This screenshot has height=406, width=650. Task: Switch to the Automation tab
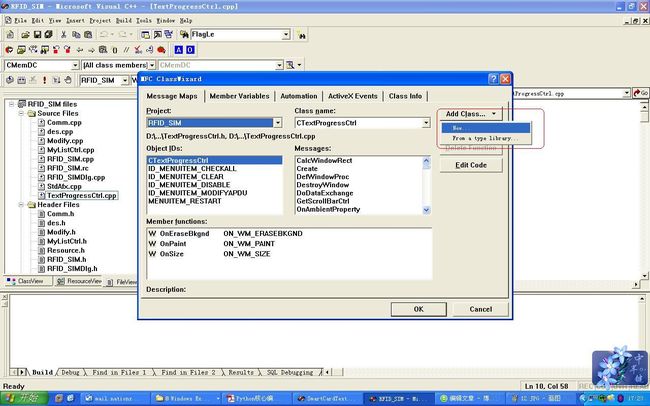coord(298,96)
